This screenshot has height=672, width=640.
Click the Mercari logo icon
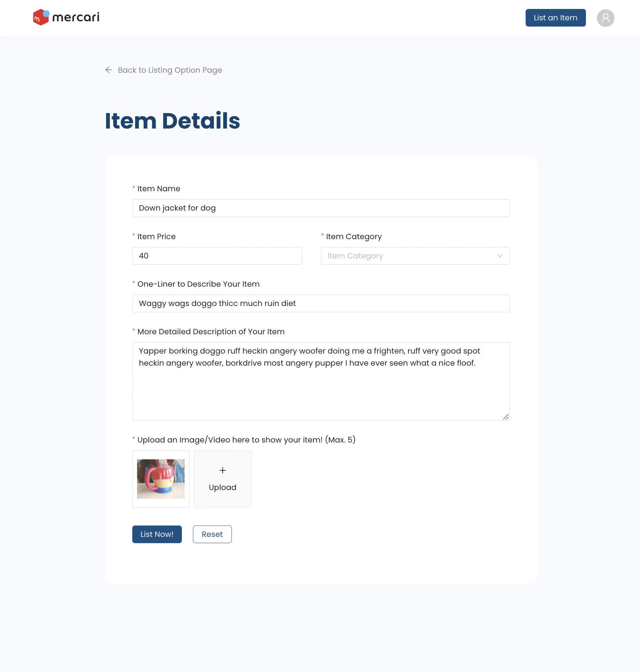point(41,17)
